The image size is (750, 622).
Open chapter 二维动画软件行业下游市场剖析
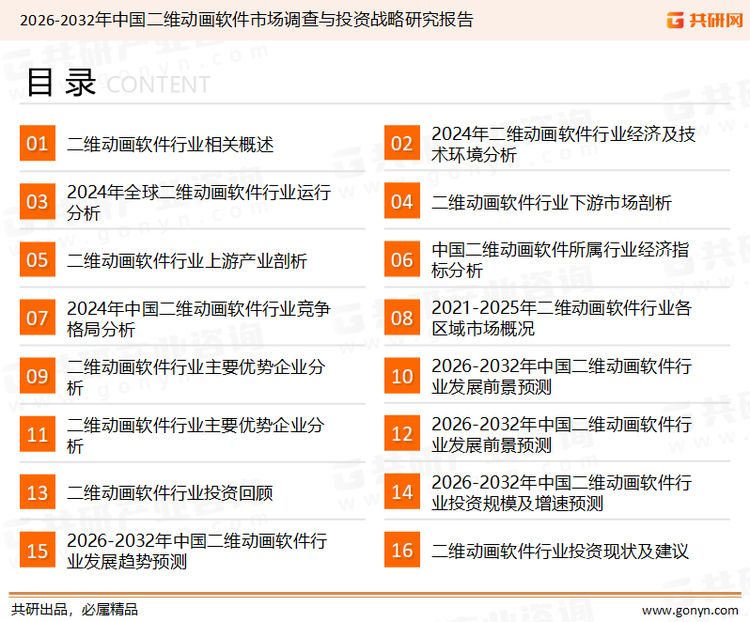coord(551,202)
